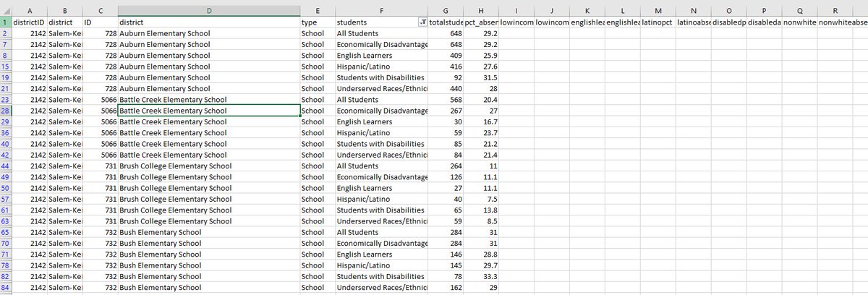Click the disabledp header cell
The width and height of the screenshot is (868, 295).
(x=729, y=23)
